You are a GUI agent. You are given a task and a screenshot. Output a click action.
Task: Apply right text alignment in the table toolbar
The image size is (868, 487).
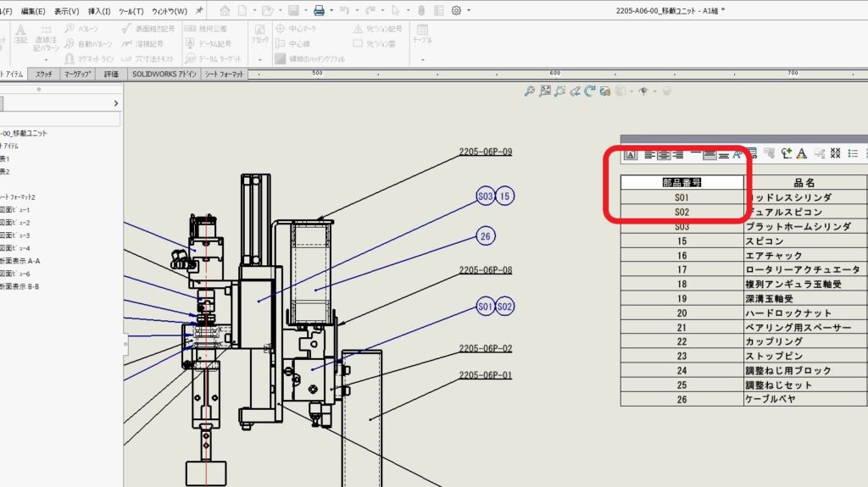(x=678, y=154)
